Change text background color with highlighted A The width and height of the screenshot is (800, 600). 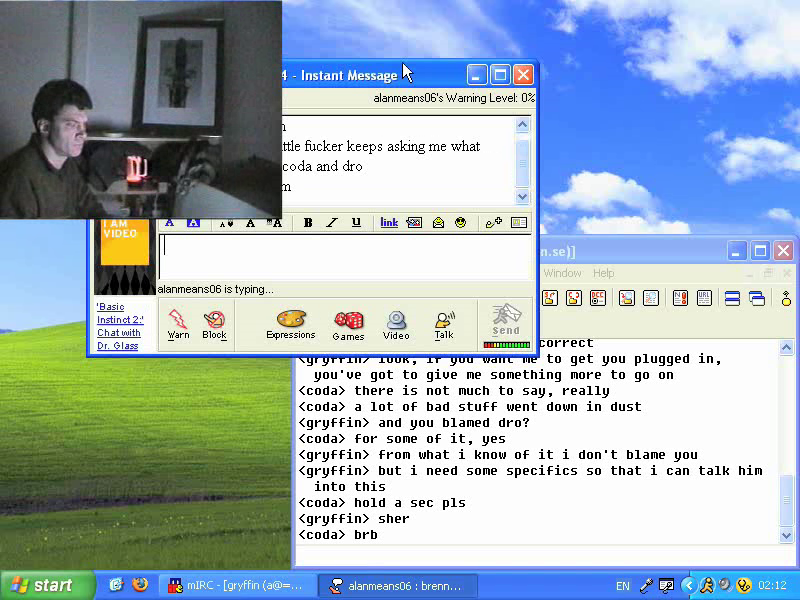pos(193,223)
